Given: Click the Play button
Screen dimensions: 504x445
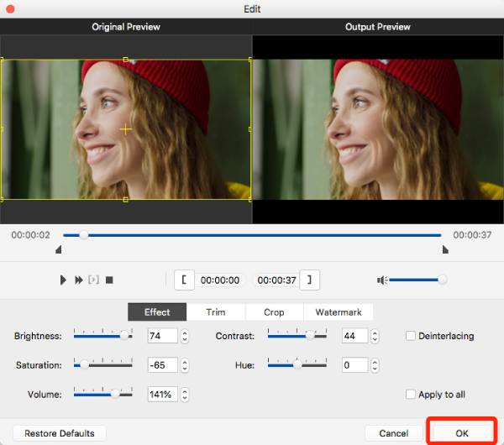Looking at the screenshot, I should tap(63, 280).
